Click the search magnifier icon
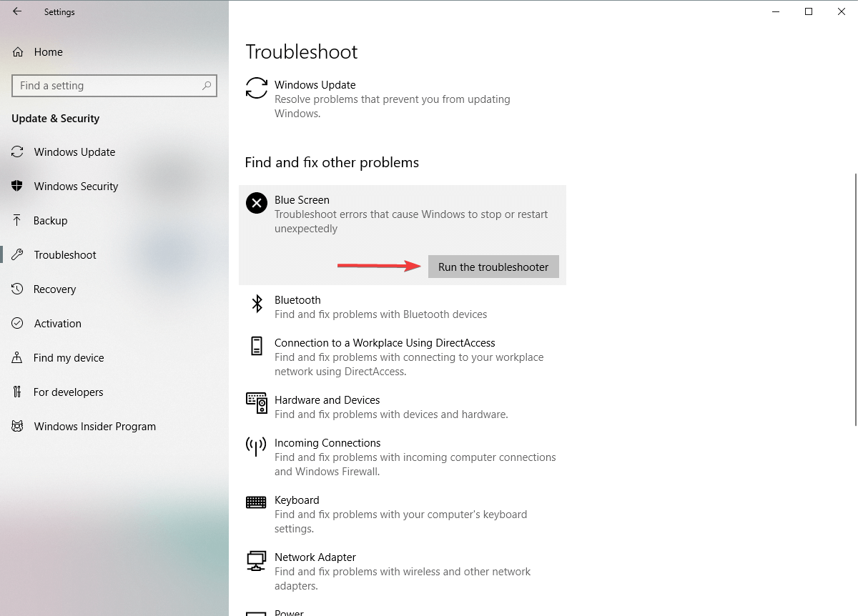The height and width of the screenshot is (616, 858). (207, 86)
